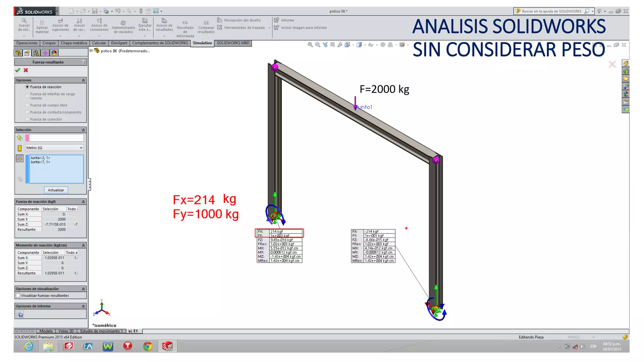The width and height of the screenshot is (644, 362).
Task: Accept Fuerza resultante with green checkmark
Action: point(18,70)
